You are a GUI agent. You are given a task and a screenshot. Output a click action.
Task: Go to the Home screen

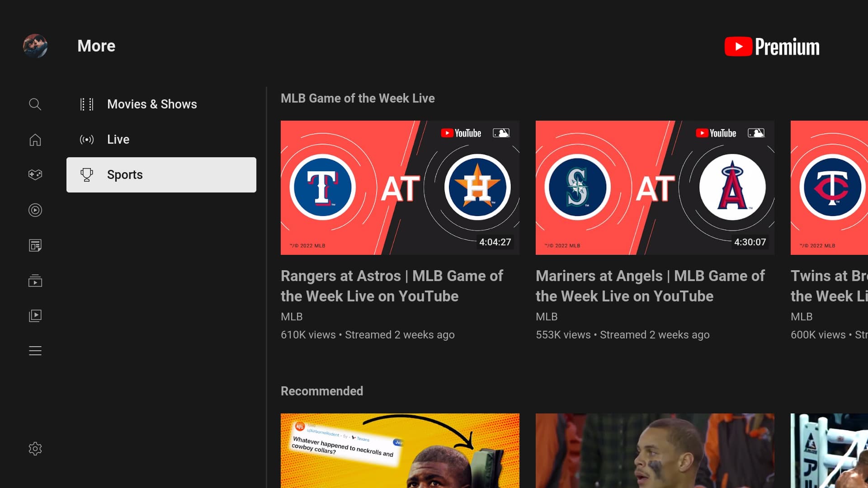coord(35,140)
